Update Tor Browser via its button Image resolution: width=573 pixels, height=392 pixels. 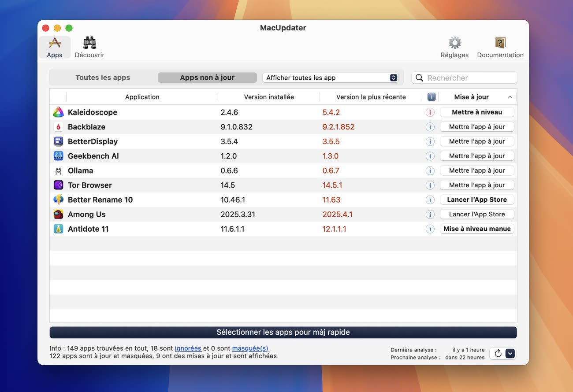(x=477, y=185)
